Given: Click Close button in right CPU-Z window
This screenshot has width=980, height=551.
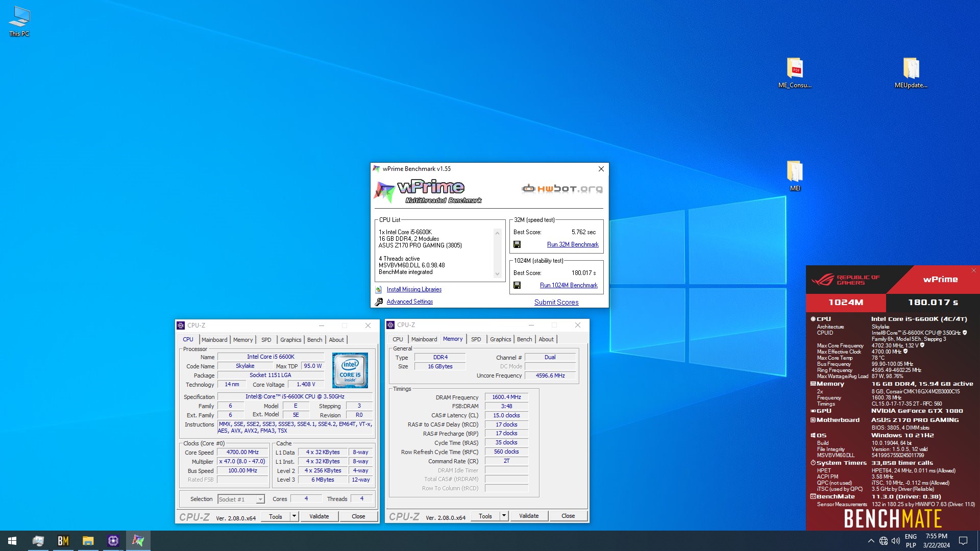Looking at the screenshot, I should [x=568, y=516].
